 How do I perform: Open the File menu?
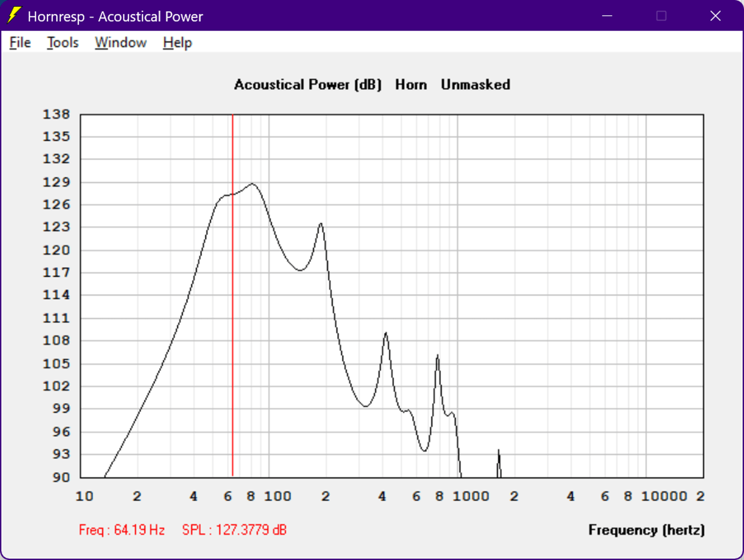coord(20,43)
